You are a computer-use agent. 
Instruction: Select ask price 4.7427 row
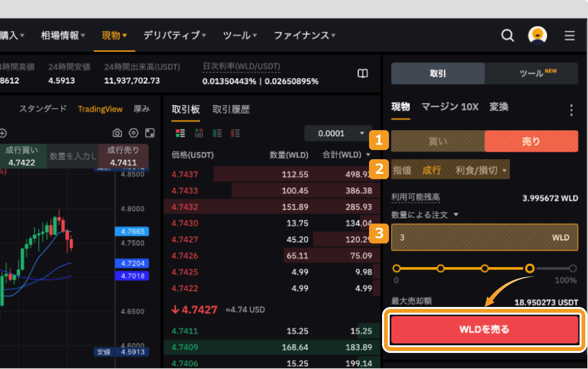point(272,239)
